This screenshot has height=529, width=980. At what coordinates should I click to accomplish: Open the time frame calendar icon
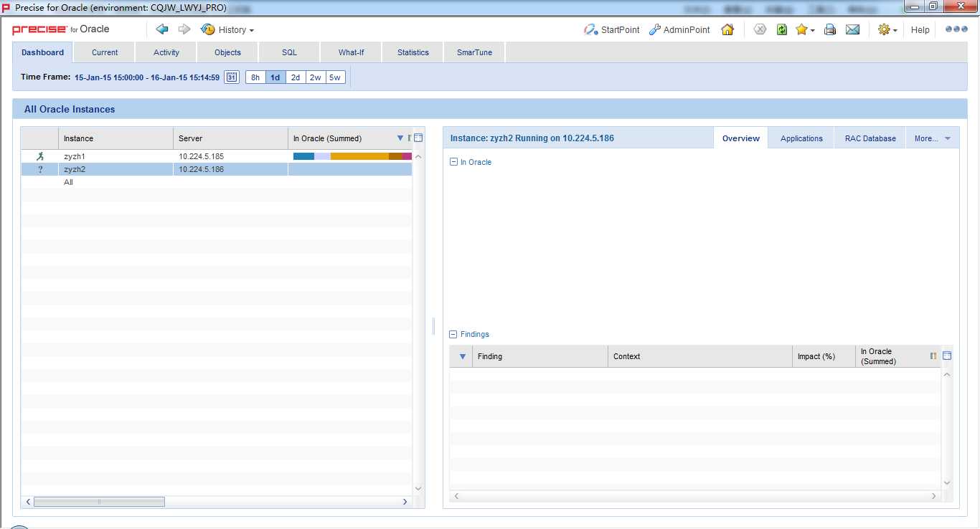232,77
